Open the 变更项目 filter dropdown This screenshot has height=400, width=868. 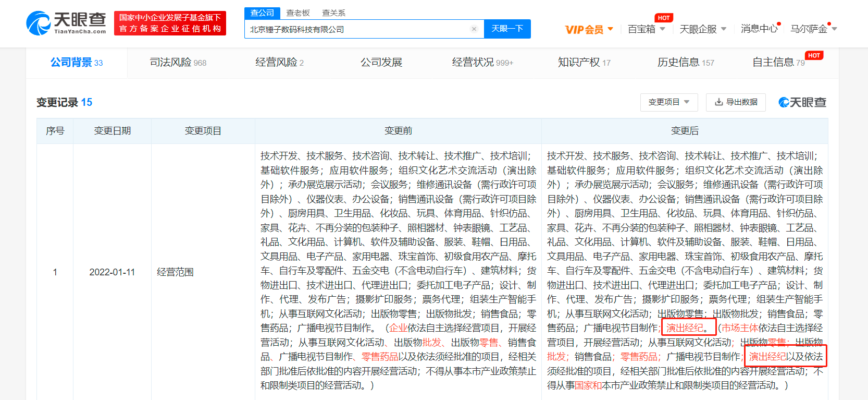(668, 102)
